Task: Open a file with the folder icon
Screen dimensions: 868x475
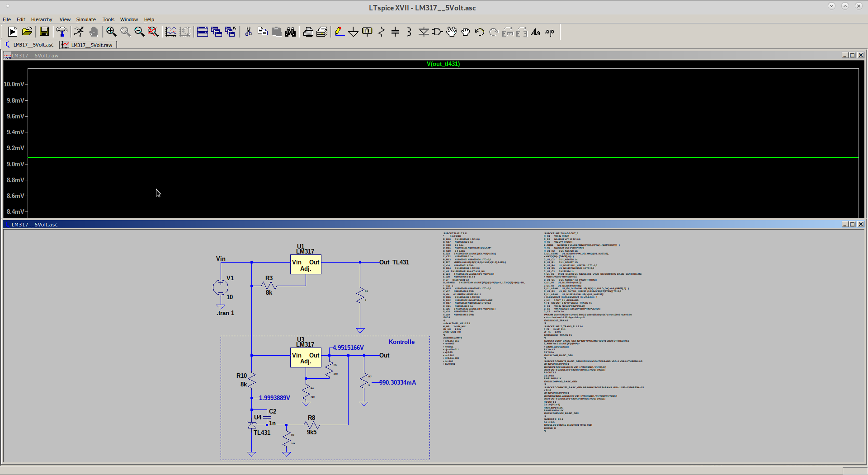Action: pos(27,32)
